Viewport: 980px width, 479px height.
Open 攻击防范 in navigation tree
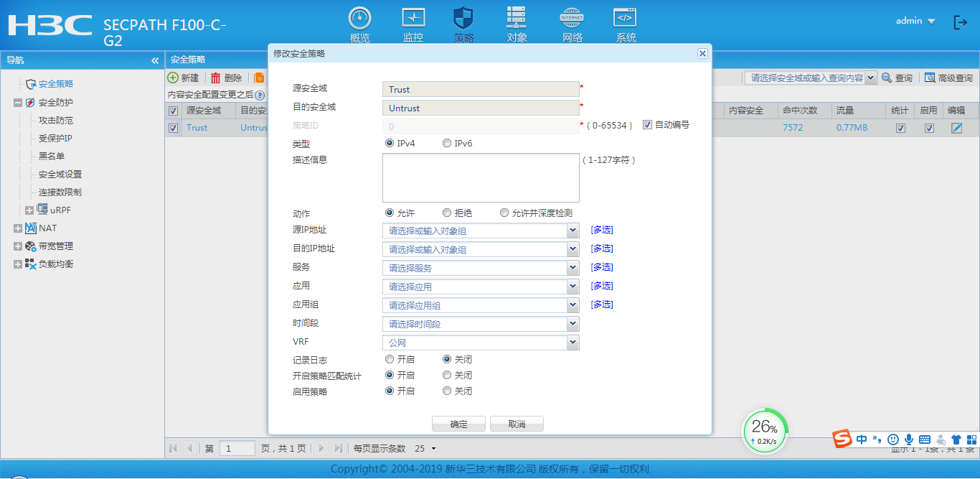[56, 121]
